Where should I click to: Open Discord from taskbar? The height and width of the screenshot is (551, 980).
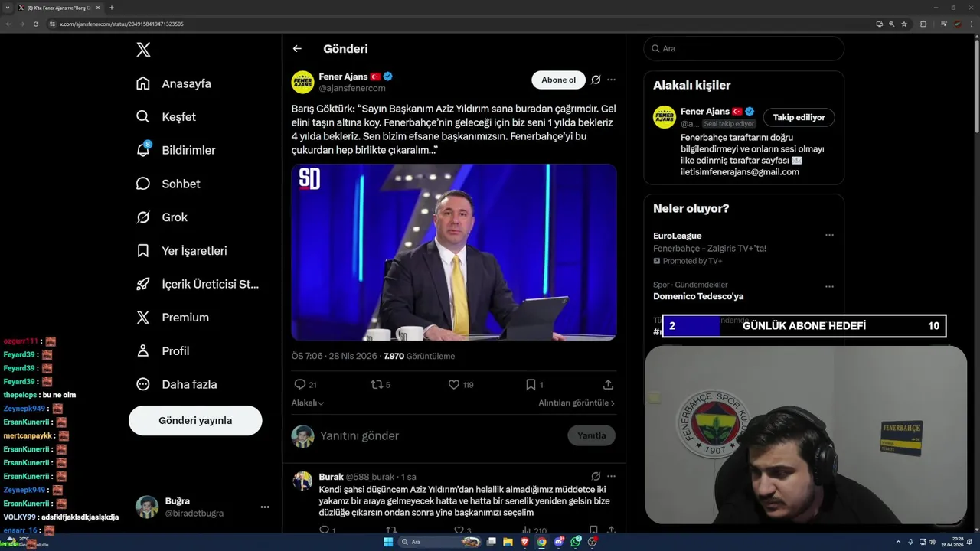[559, 542]
